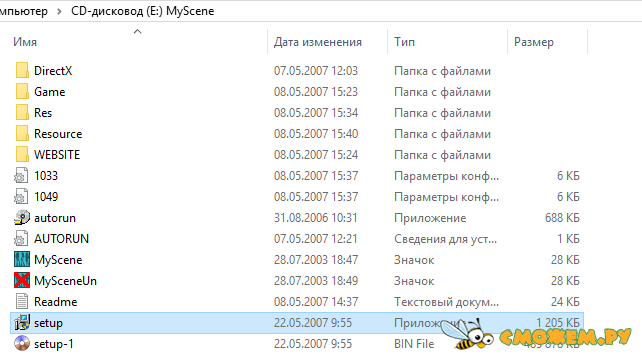642x361 pixels.
Task: Select the file name Res
Action: point(43,113)
